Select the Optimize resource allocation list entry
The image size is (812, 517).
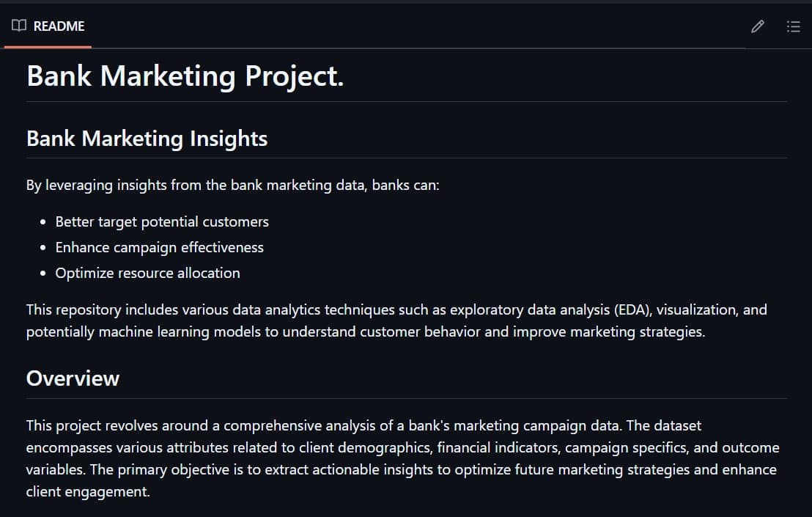[x=147, y=273]
